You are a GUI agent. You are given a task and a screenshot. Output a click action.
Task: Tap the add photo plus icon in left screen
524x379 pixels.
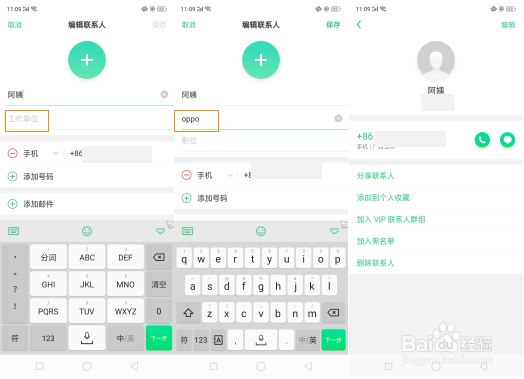[x=87, y=60]
